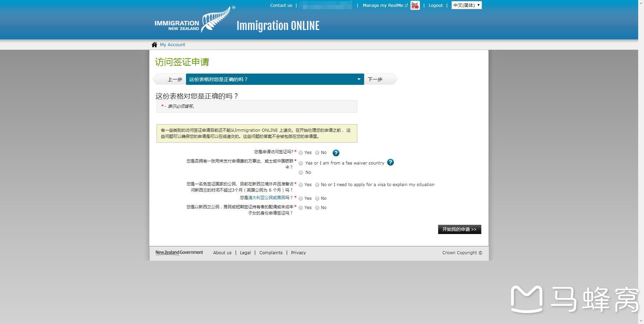Screen dimensions: 644x324
Task: Open help icon beside fee waiver option
Action: [x=390, y=163]
